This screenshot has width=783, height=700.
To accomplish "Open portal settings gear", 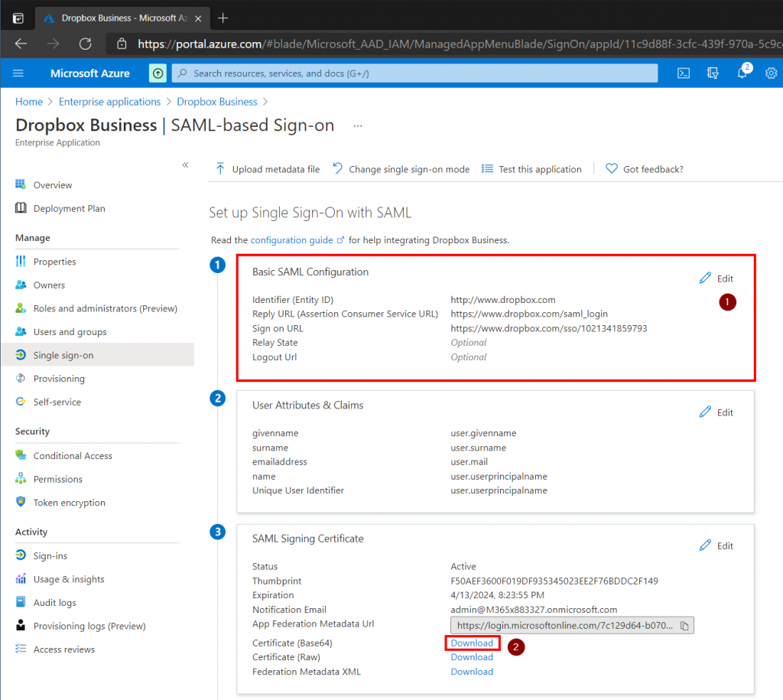I will click(x=771, y=73).
